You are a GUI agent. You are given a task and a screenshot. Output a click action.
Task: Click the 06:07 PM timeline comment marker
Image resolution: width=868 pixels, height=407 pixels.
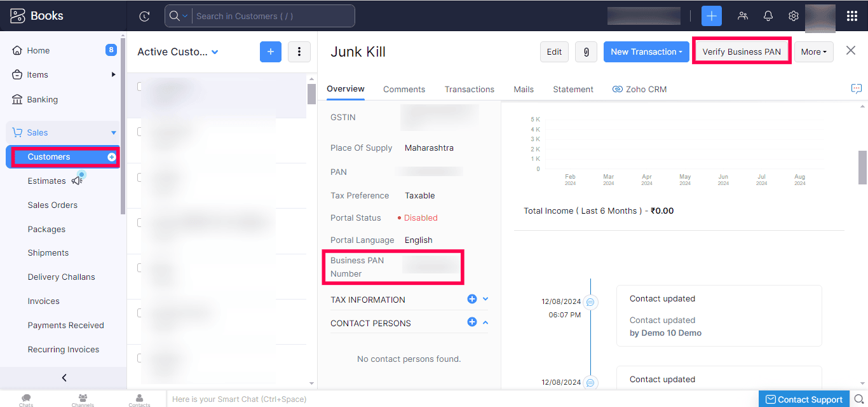point(590,301)
